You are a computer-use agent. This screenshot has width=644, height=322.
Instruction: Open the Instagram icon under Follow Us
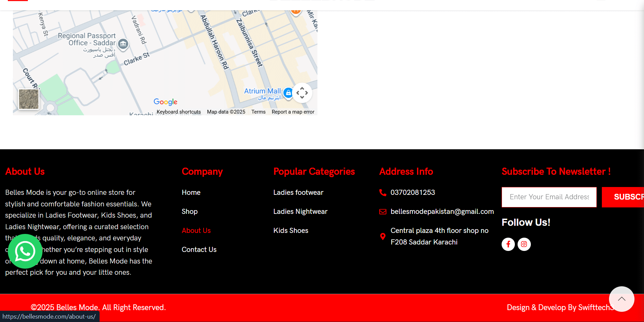[x=524, y=244]
